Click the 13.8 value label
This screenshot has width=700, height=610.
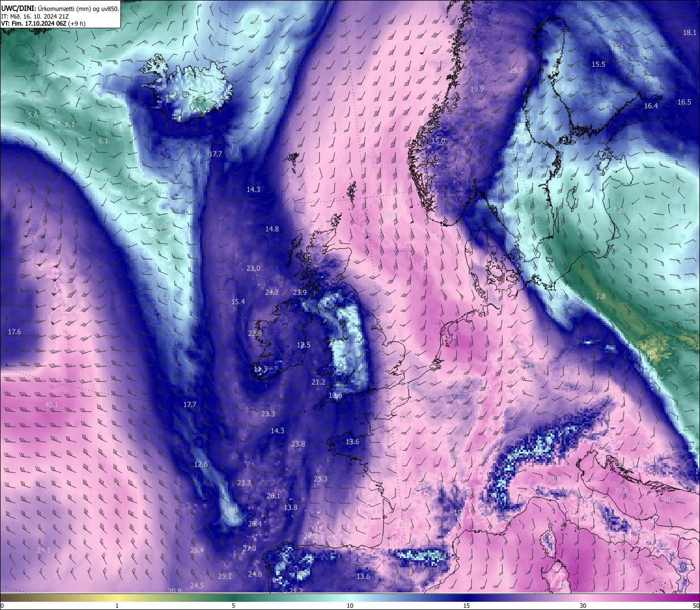pos(290,508)
